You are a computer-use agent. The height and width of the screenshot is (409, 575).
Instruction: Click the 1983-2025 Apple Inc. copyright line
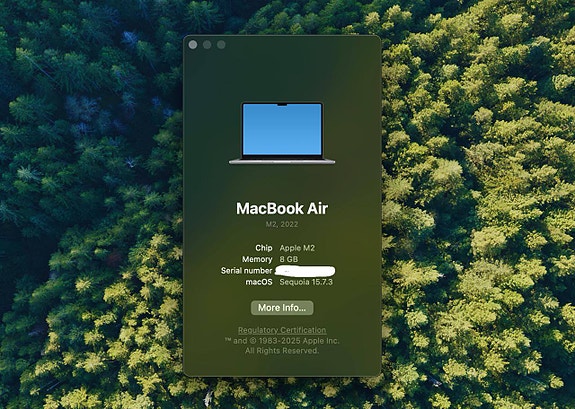[282, 341]
